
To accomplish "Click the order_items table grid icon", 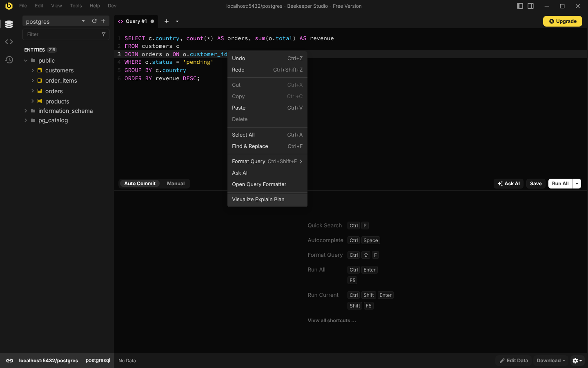I will coord(40,81).
